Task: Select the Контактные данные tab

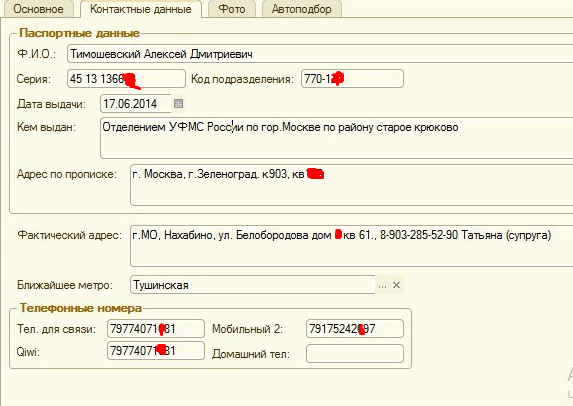Action: pyautogui.click(x=141, y=9)
